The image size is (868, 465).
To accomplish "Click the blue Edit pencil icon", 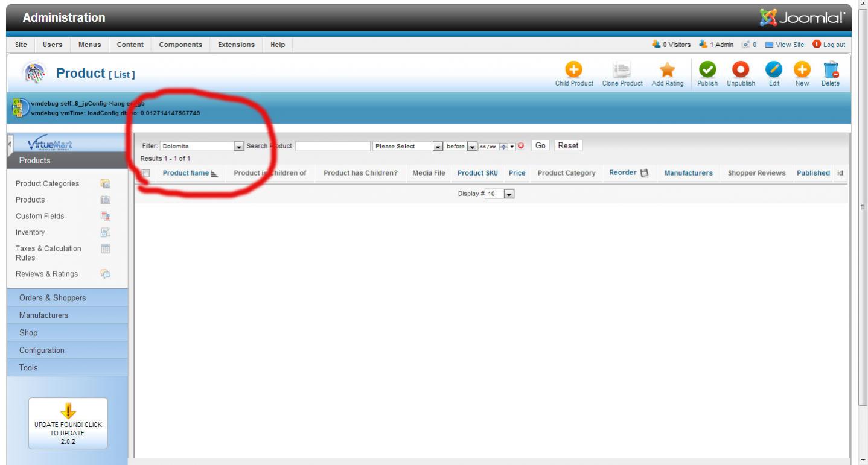I will [x=774, y=71].
